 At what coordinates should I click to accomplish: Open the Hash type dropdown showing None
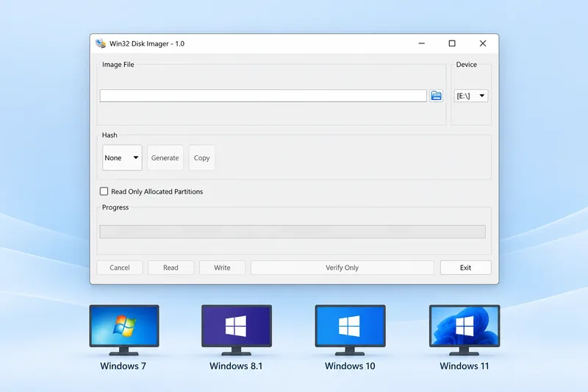[x=122, y=157]
